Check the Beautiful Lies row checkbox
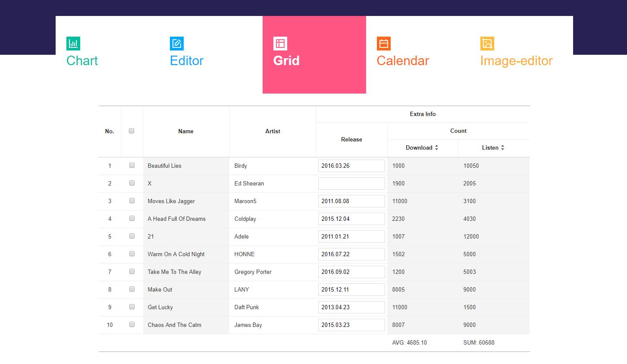Viewport: 627px width, 364px height. point(132,165)
